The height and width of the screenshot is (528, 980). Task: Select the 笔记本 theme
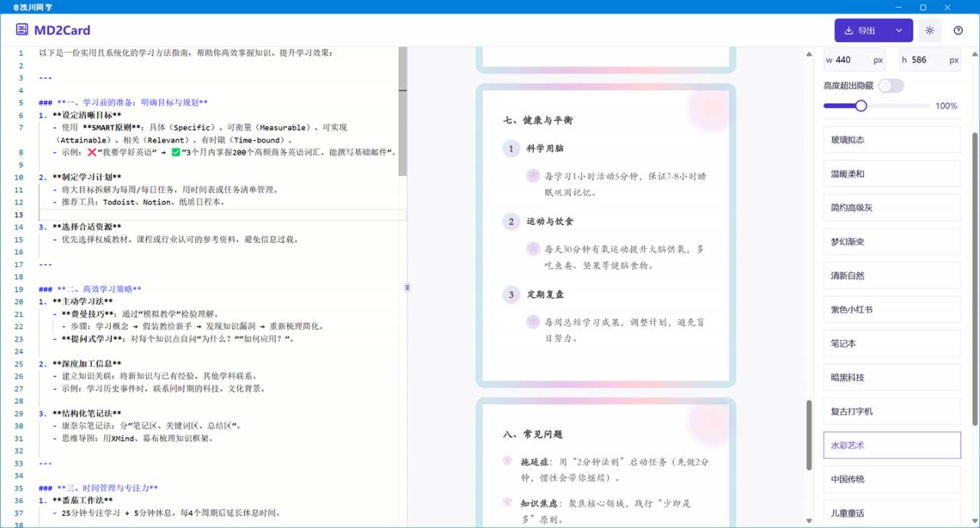892,344
